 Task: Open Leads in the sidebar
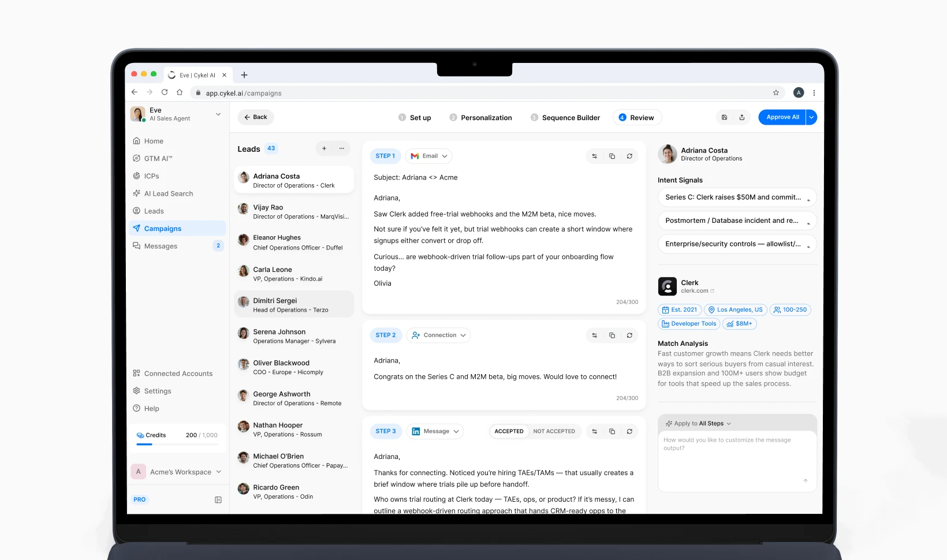point(177,211)
